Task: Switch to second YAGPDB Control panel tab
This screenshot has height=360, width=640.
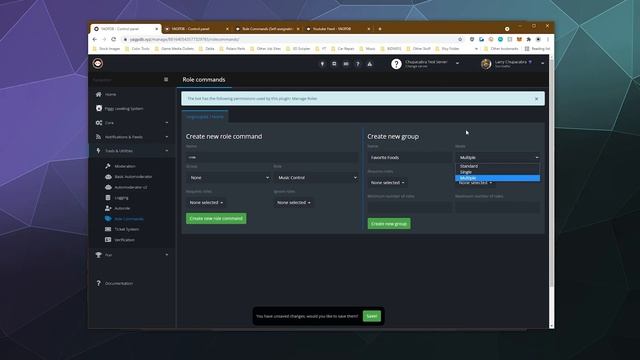Action: pyautogui.click(x=195, y=29)
